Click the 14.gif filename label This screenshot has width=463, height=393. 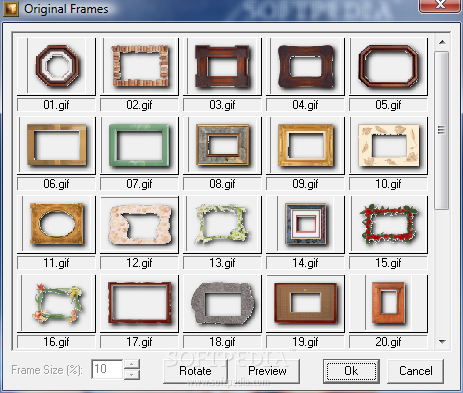pos(305,263)
